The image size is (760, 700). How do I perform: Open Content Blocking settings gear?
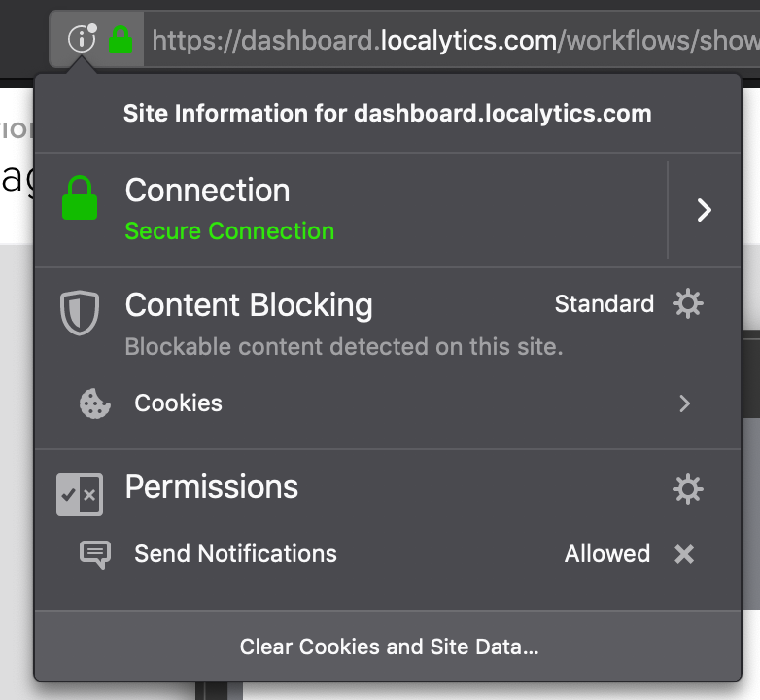[687, 304]
